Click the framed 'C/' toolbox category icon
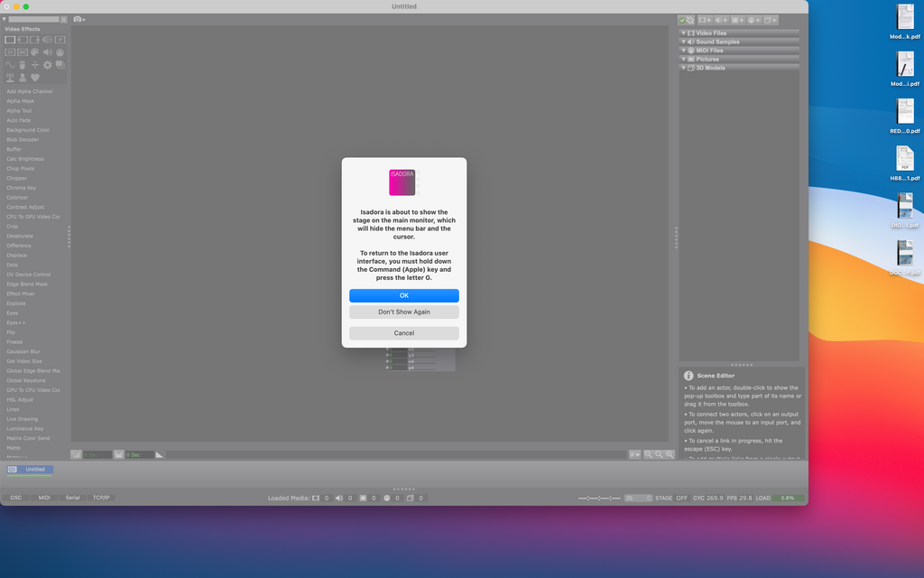 tap(10, 52)
